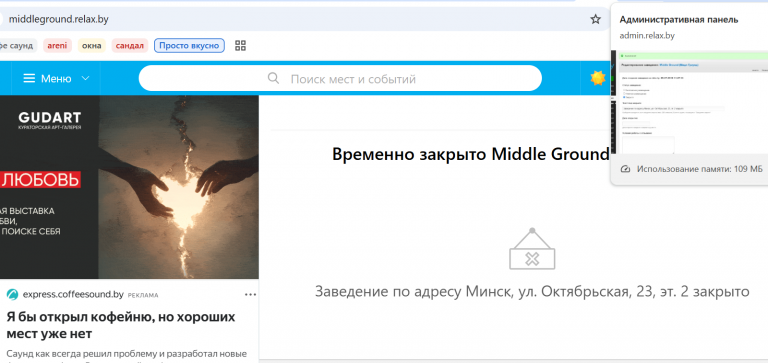Focus the Поиск мест и событий field

point(340,78)
